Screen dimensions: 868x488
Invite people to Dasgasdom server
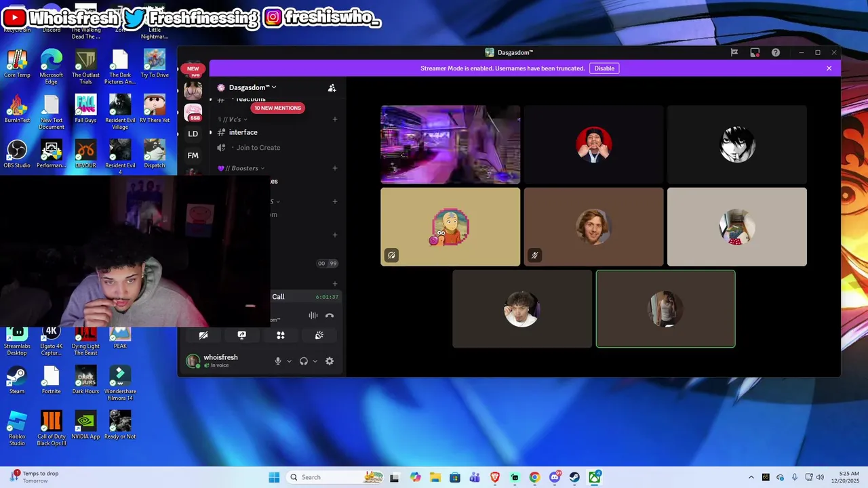click(x=332, y=87)
